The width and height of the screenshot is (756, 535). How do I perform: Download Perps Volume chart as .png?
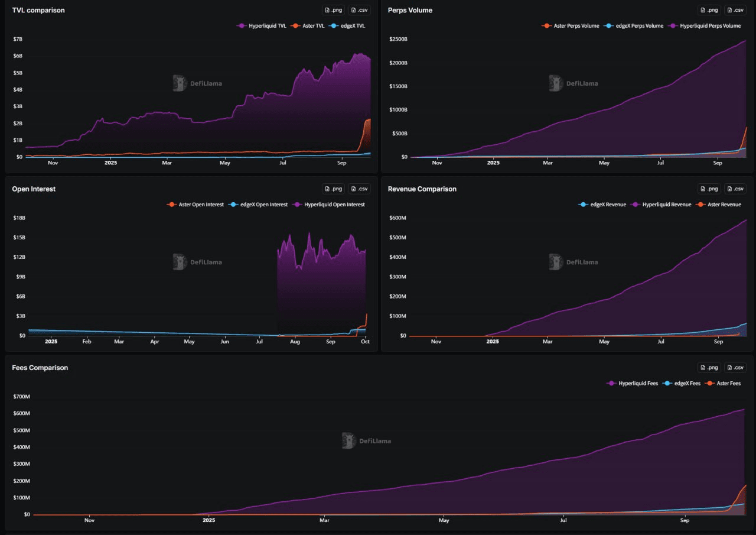(709, 10)
